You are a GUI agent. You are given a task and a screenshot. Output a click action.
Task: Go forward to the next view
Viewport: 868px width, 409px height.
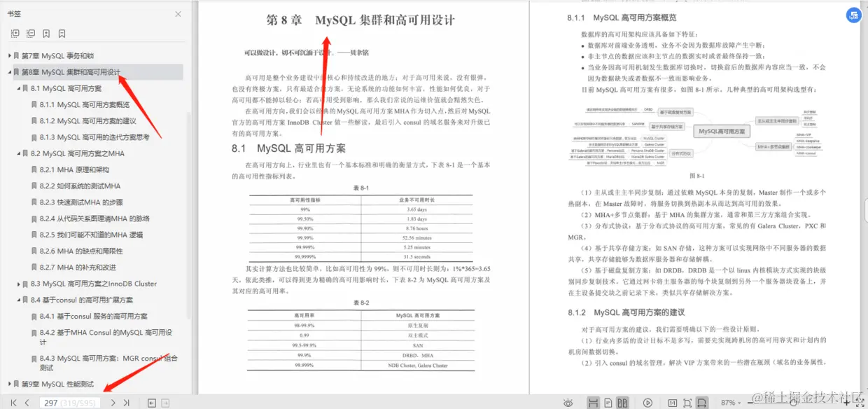165,403
